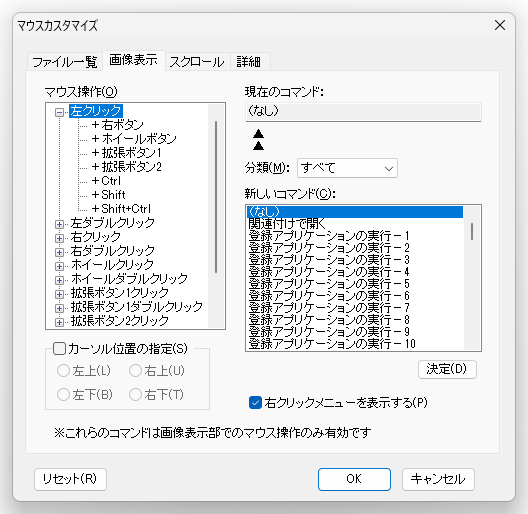Select the + ホイールボタン sub-item

[x=134, y=139]
